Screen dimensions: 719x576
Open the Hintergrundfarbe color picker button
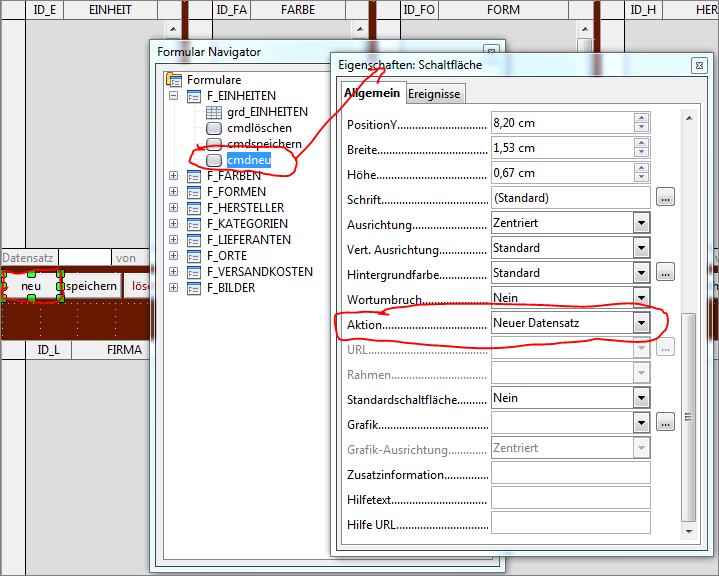[x=665, y=273]
